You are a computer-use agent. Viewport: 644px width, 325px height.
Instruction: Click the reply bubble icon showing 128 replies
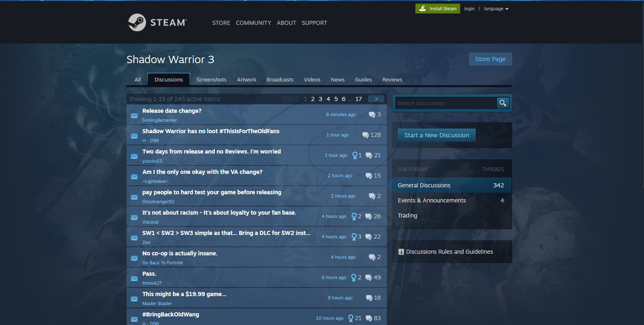365,135
